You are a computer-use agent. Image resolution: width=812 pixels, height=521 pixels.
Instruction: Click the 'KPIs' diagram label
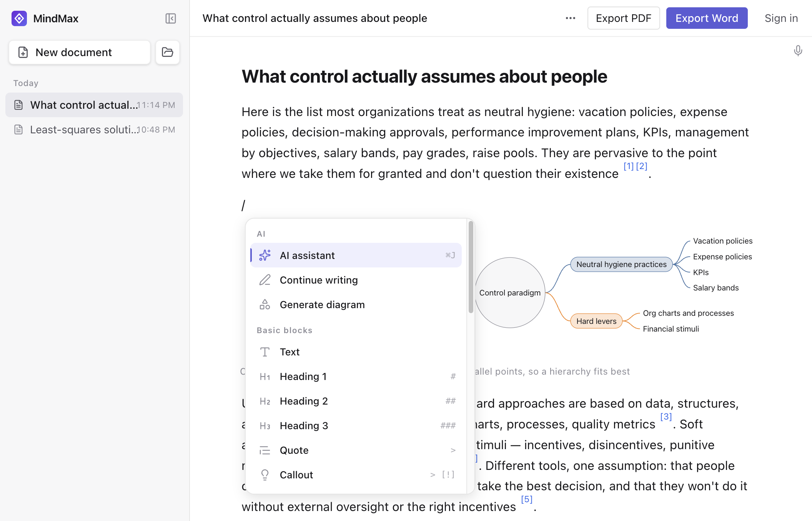pos(701,272)
